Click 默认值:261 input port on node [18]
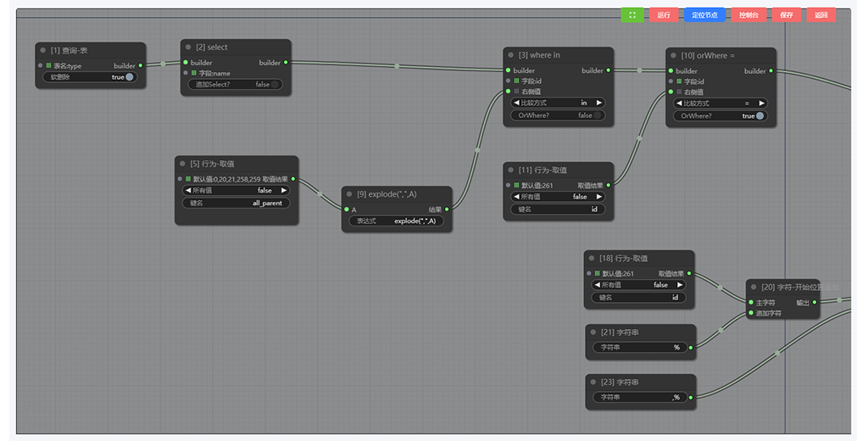This screenshot has width=868, height=441. coord(589,273)
